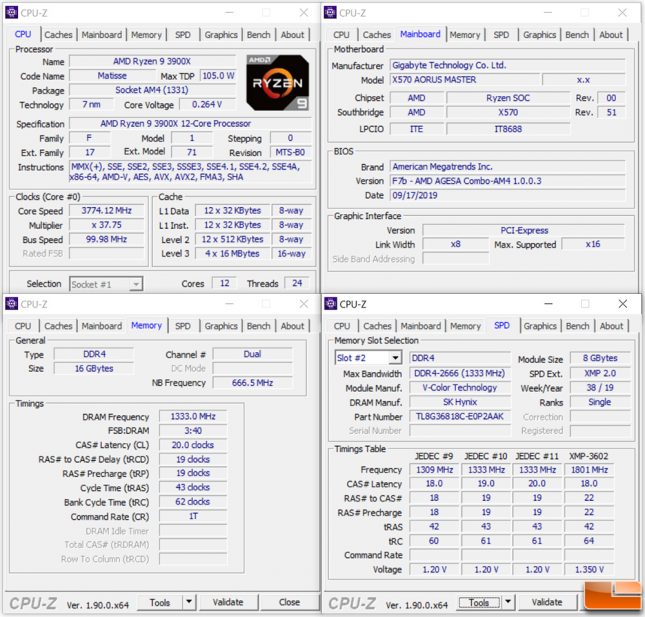Image resolution: width=645 pixels, height=617 pixels.
Task: Select the Mainboard tab in the Memory window
Action: coord(102,326)
